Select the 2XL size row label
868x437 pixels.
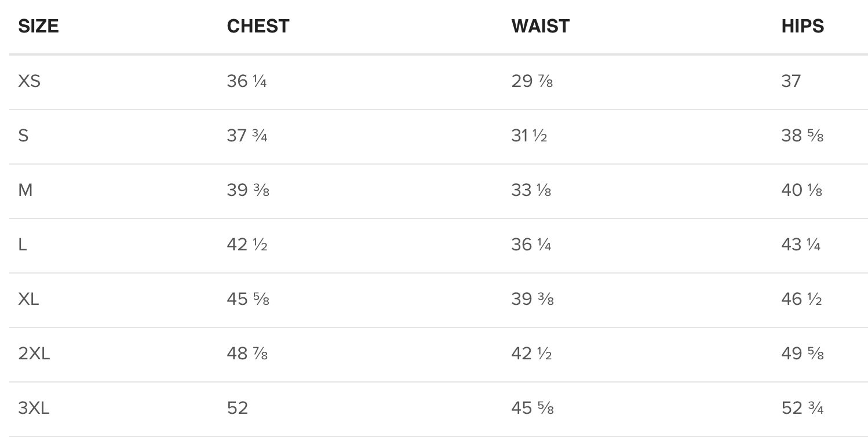point(34,354)
